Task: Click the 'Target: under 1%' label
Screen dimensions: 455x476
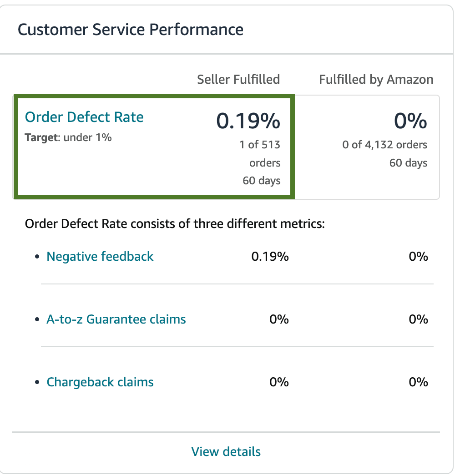Action: 68,137
